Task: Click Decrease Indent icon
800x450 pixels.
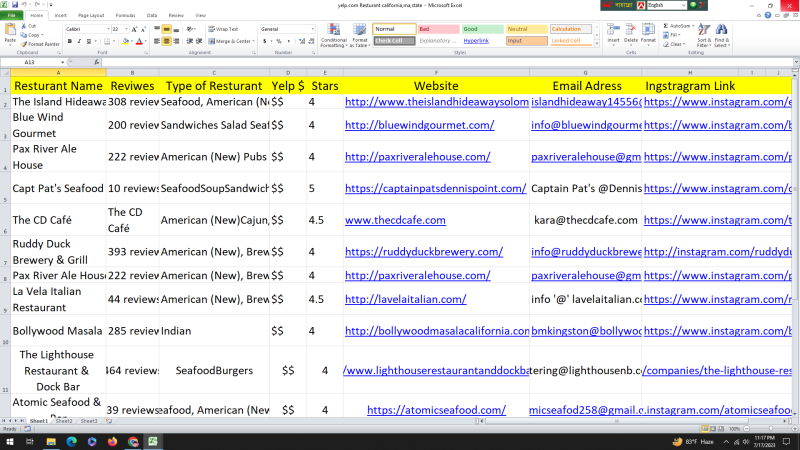Action: coord(189,41)
